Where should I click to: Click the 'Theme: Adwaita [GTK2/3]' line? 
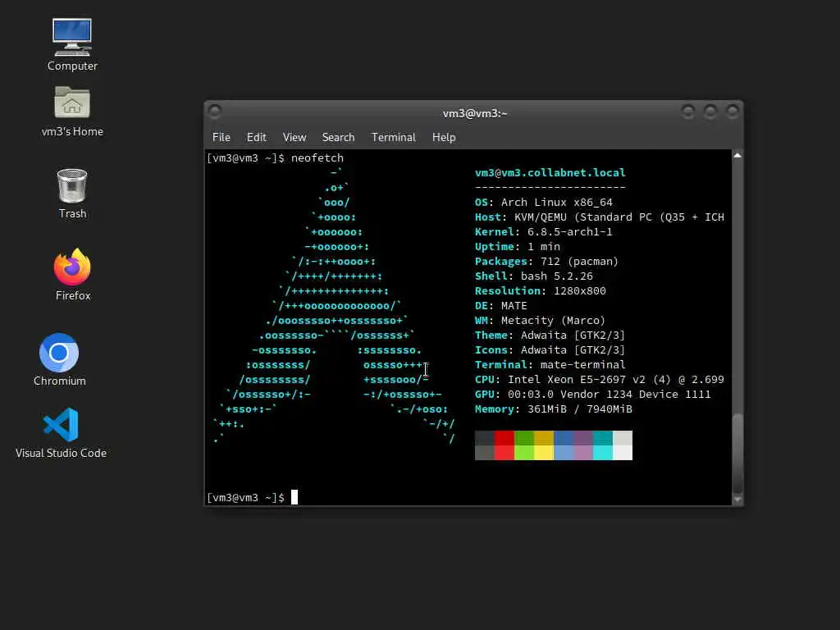click(x=550, y=336)
